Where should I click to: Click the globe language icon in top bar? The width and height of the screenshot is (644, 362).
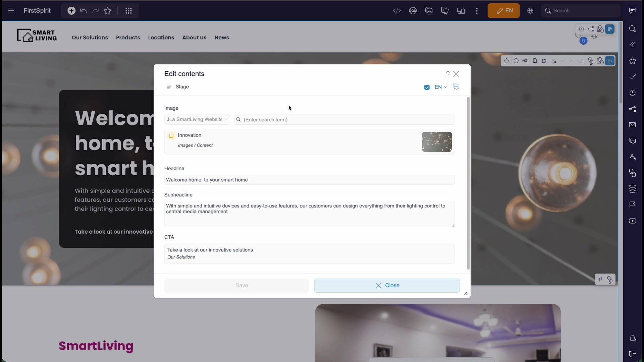[x=530, y=11]
